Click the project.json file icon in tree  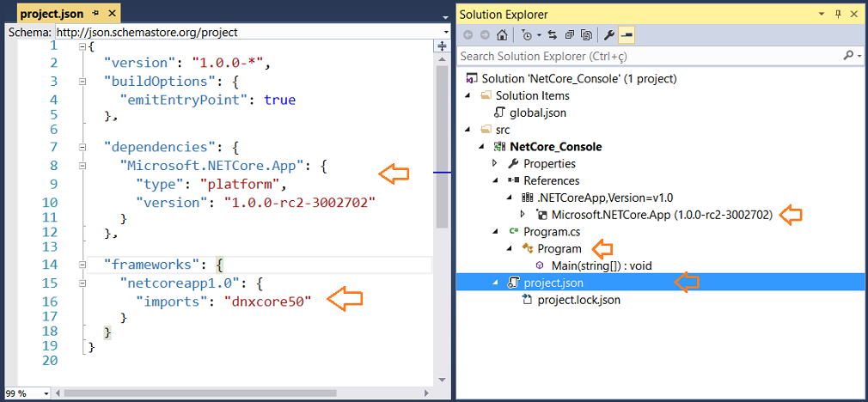(x=514, y=283)
